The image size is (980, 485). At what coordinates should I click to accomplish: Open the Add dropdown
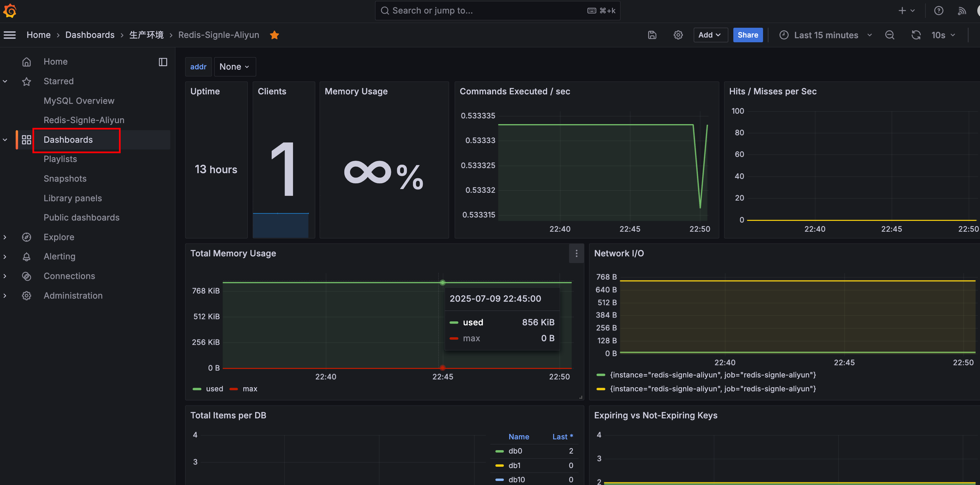point(710,35)
